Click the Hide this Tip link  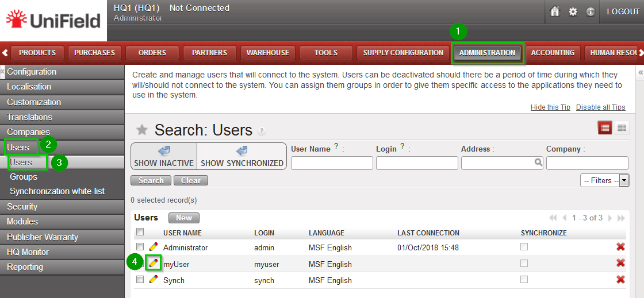(550, 108)
